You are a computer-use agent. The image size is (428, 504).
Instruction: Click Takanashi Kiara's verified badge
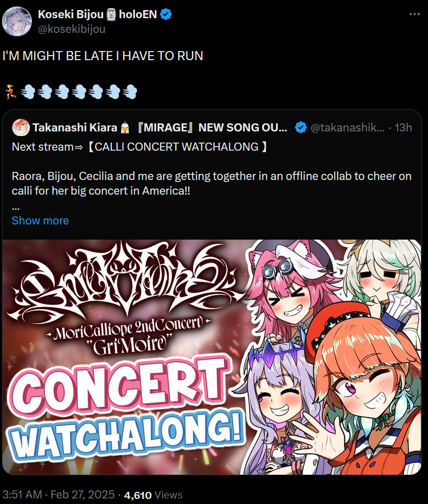(x=301, y=127)
